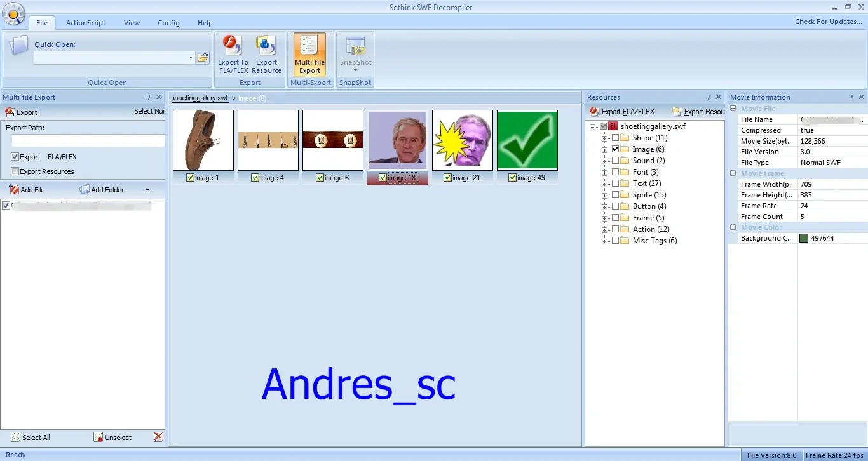Uncheck the image 4 checkbox
Image resolution: width=868 pixels, height=461 pixels.
255,178
